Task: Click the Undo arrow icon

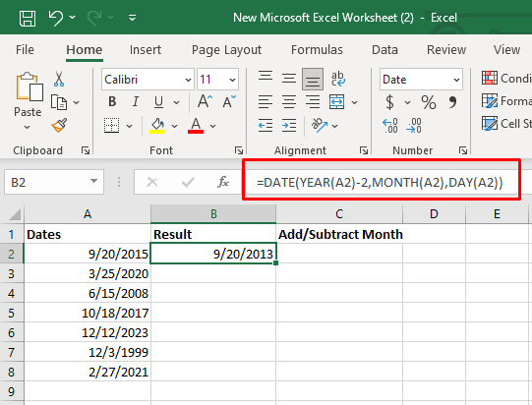Action: click(x=56, y=18)
